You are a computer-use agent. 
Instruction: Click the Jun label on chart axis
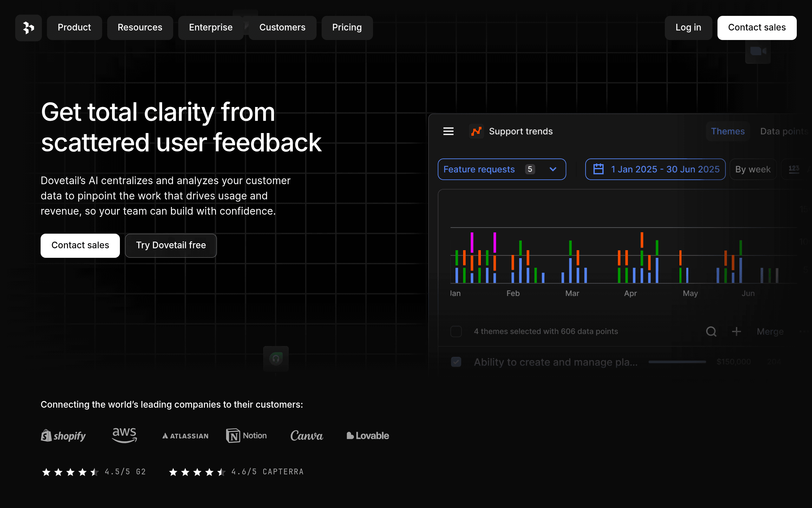coord(748,293)
